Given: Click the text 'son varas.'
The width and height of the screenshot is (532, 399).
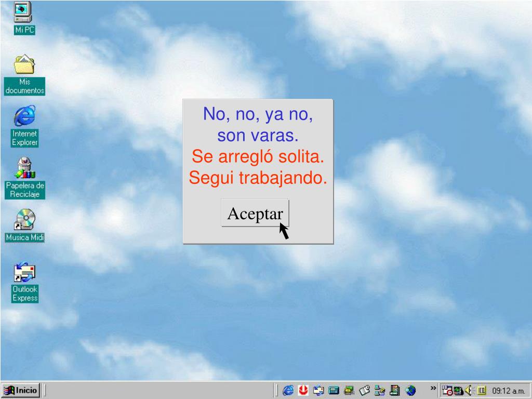Looking at the screenshot, I should tap(258, 136).
